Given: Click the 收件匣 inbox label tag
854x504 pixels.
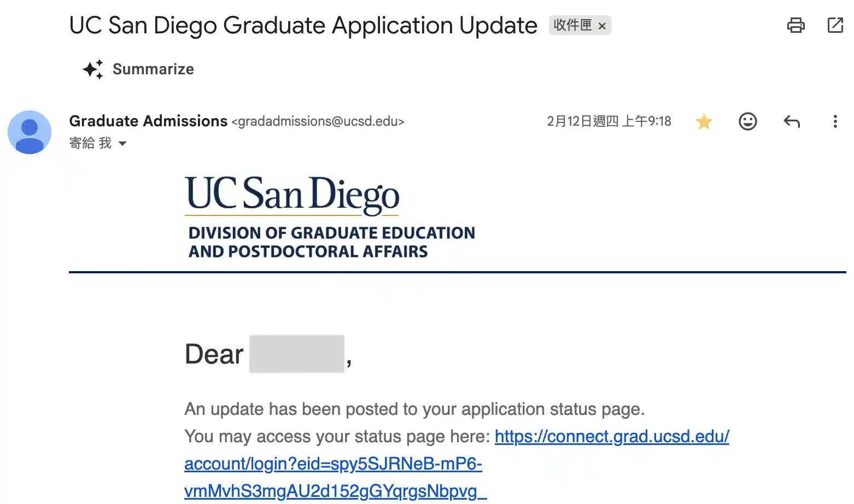Looking at the screenshot, I should (x=572, y=25).
